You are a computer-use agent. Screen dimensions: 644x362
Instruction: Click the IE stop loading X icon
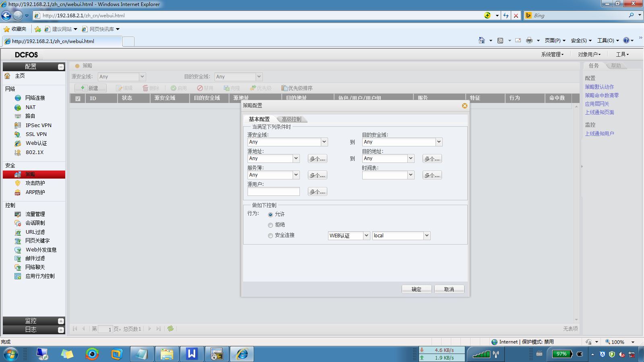click(x=516, y=16)
